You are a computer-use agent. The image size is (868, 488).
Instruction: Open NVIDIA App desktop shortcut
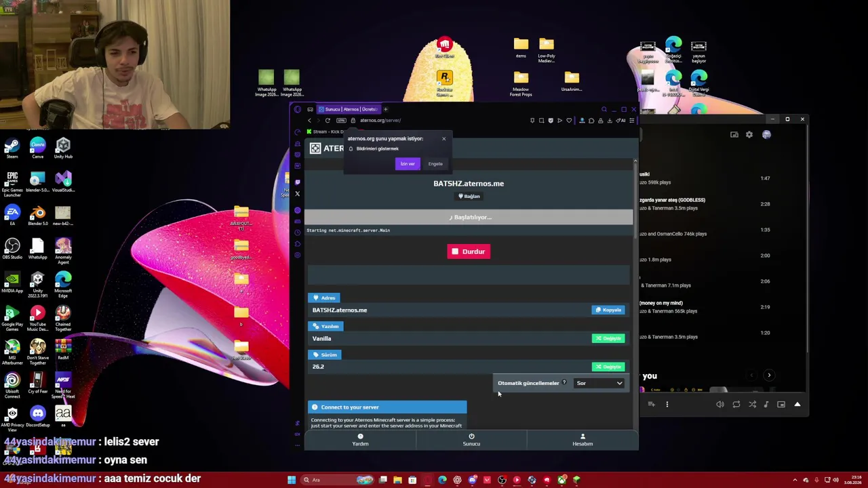click(12, 283)
